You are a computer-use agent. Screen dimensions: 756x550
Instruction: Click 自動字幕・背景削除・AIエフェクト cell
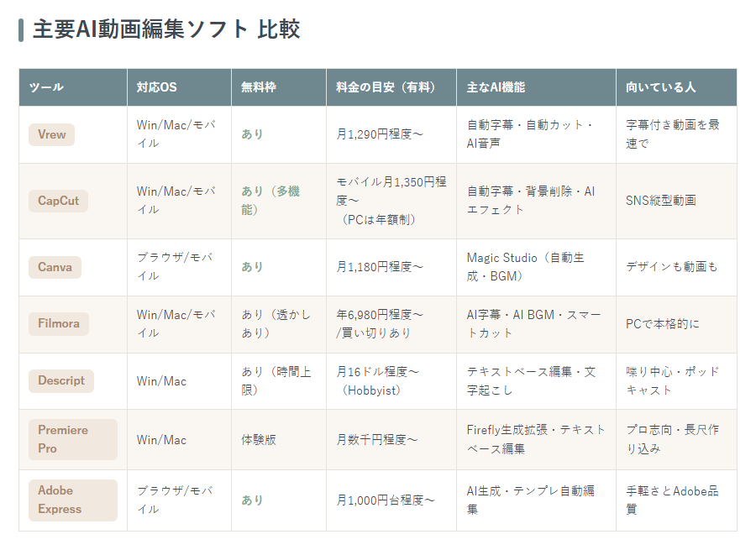point(536,201)
